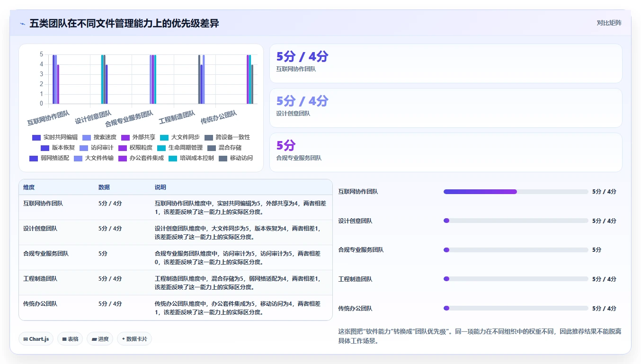Toggle 跨设备一致性 legend series
Screen dimensions: 641x364
(x=227, y=137)
